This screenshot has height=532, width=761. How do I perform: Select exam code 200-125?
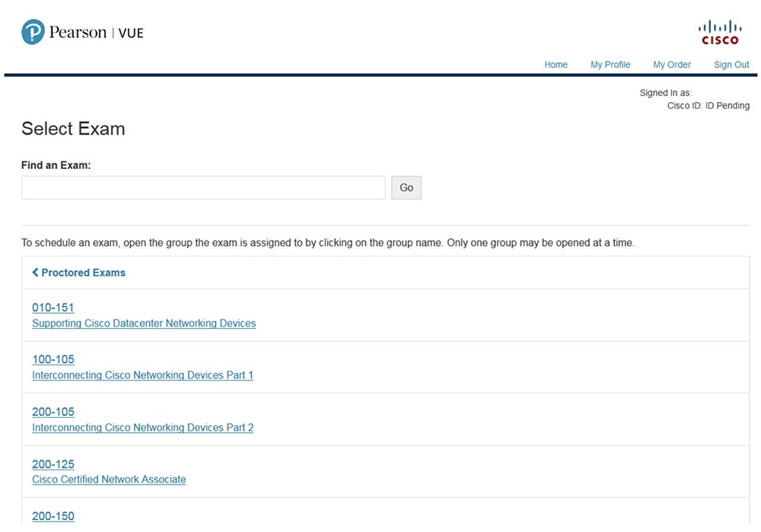pos(53,464)
